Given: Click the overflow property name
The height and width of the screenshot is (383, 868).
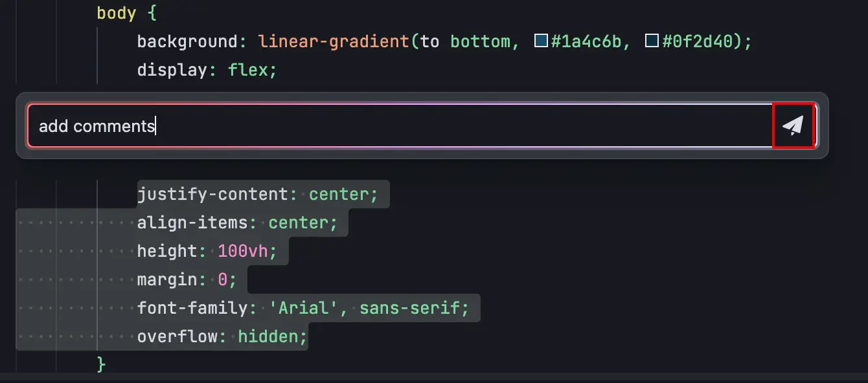Looking at the screenshot, I should [x=177, y=336].
